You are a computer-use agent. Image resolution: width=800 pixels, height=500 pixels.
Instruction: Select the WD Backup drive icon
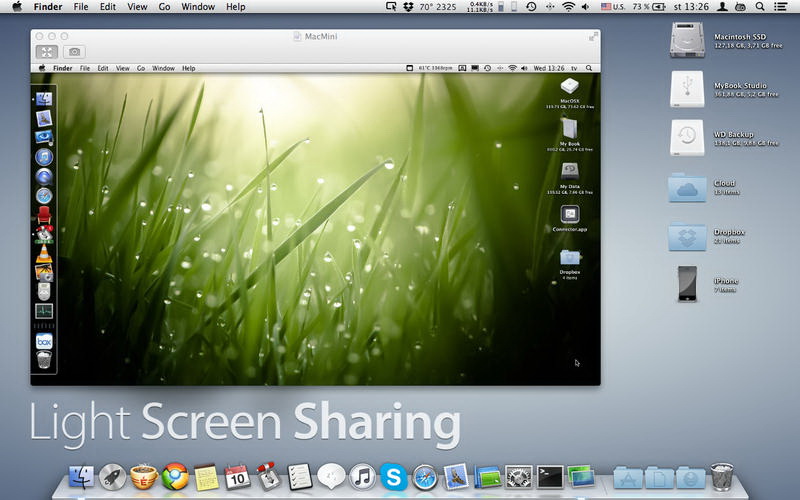pos(687,137)
